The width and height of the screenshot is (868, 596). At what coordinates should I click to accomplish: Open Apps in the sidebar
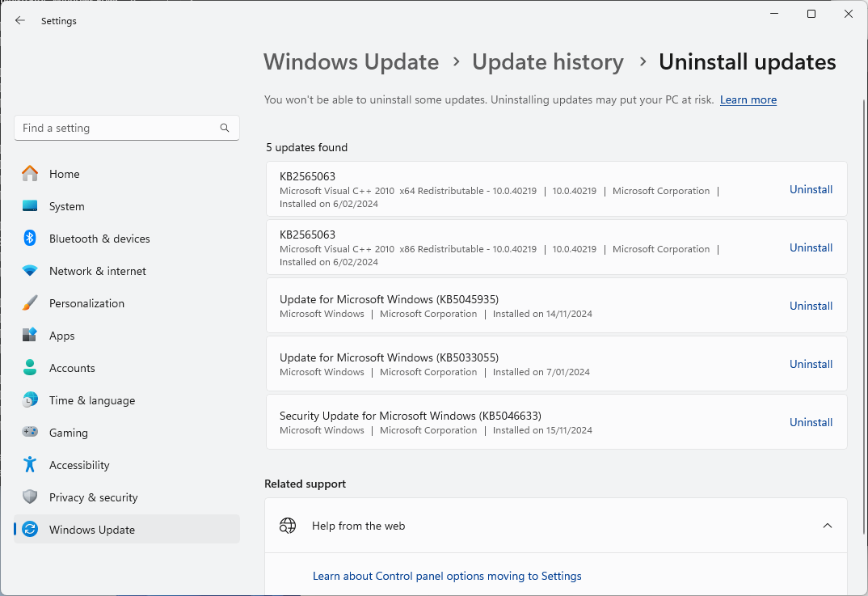coord(61,336)
